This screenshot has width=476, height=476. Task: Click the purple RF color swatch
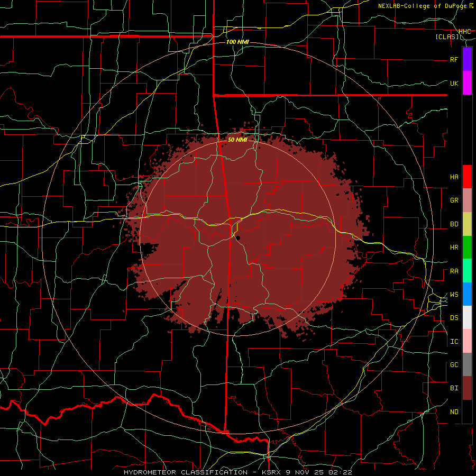467,59
